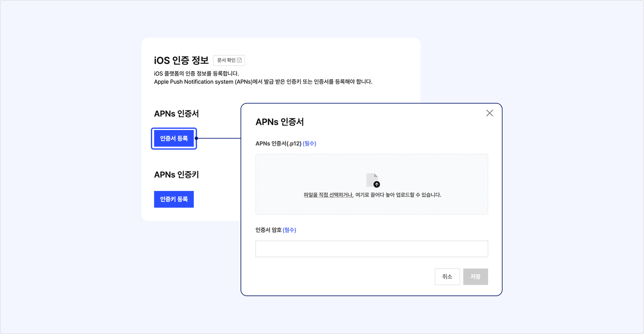
Task: Click the 인증서 암호 field label
Action: click(x=268, y=230)
